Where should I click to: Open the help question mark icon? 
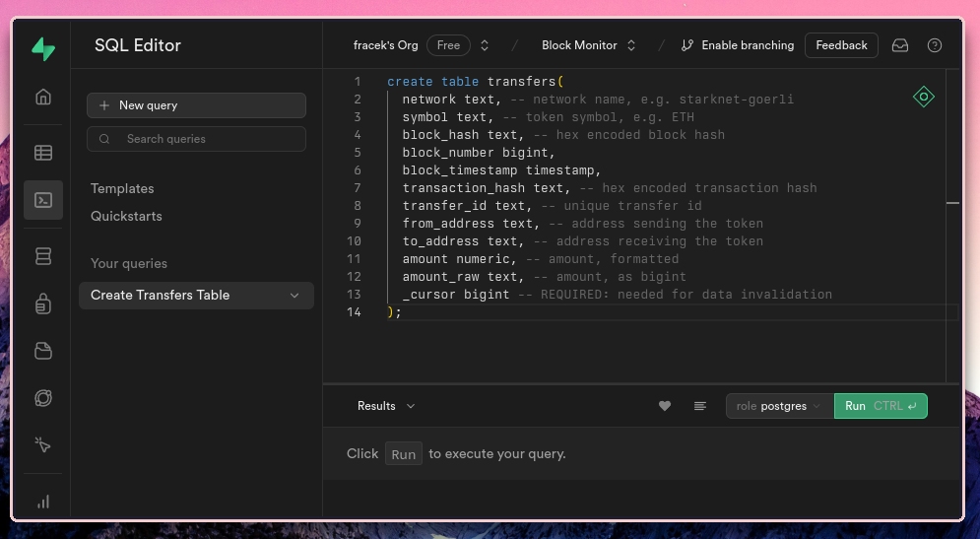click(x=935, y=45)
